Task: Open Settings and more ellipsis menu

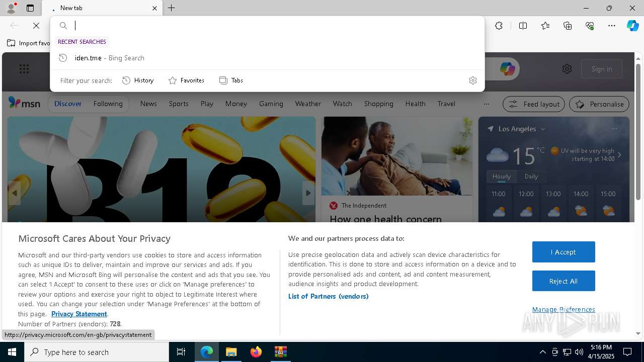Action: coord(612,26)
